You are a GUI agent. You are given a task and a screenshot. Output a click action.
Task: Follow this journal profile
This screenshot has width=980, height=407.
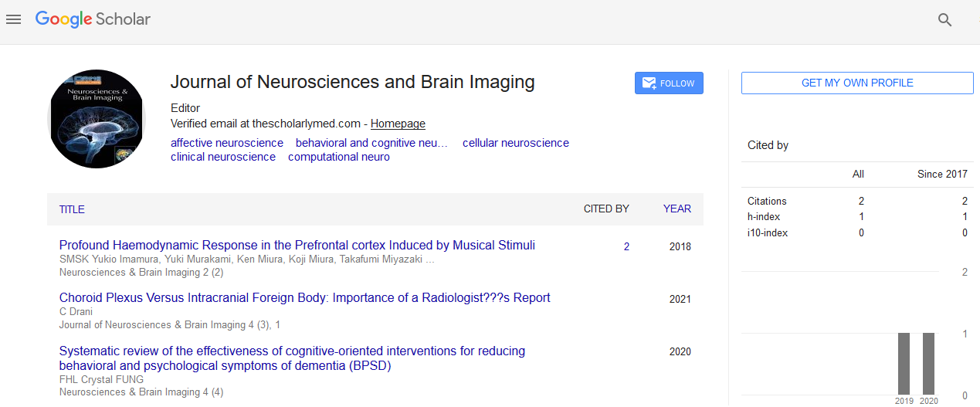[x=669, y=83]
